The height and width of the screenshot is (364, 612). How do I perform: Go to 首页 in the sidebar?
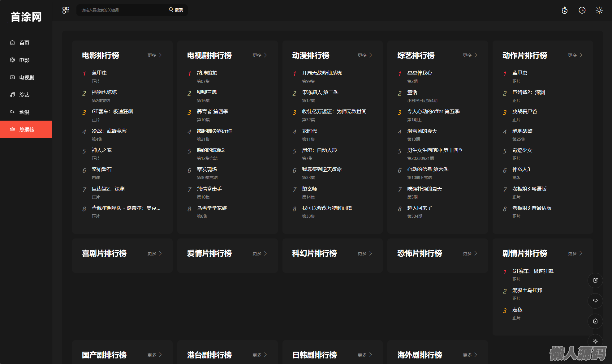(x=24, y=43)
